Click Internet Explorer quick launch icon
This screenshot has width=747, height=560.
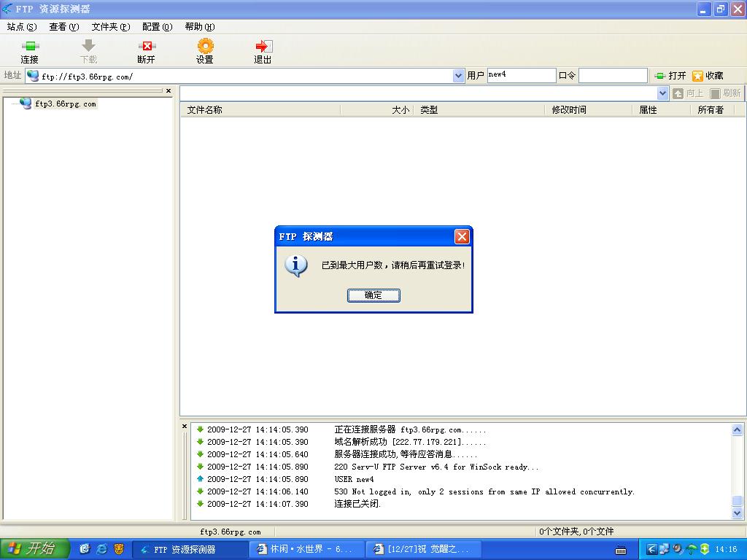click(x=102, y=549)
